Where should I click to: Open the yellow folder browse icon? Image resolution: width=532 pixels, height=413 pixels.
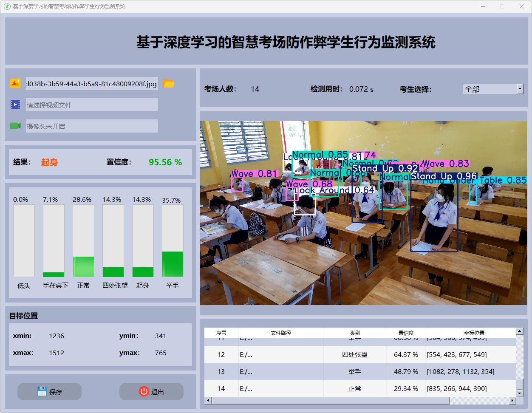[169, 84]
